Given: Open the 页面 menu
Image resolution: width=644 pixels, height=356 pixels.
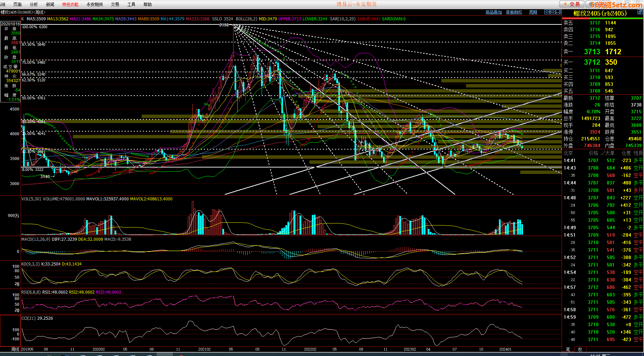Looking at the screenshot, I should click(17, 4).
